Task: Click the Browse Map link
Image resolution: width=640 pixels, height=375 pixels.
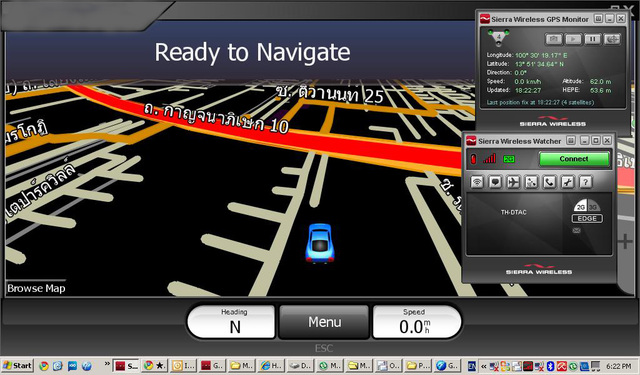Action: [x=36, y=288]
